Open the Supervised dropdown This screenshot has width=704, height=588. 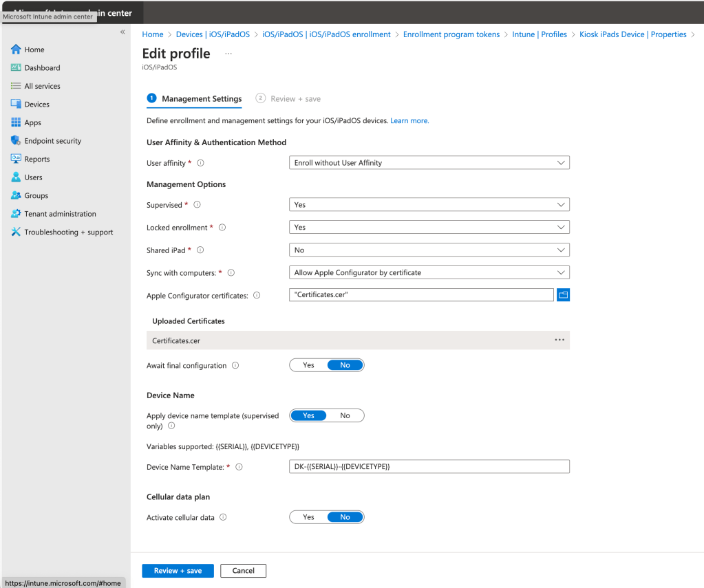[429, 205]
